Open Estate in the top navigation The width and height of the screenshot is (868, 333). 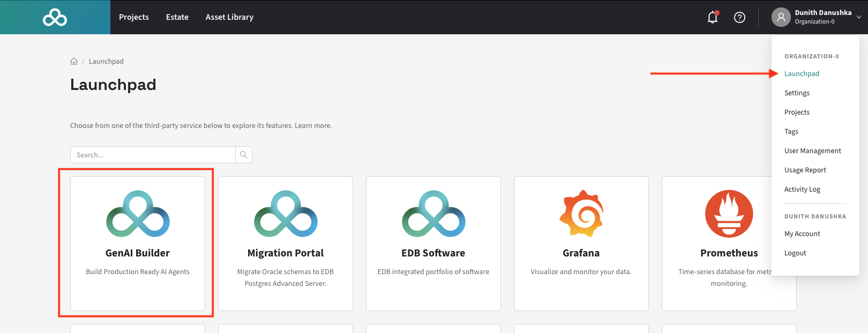pyautogui.click(x=177, y=17)
